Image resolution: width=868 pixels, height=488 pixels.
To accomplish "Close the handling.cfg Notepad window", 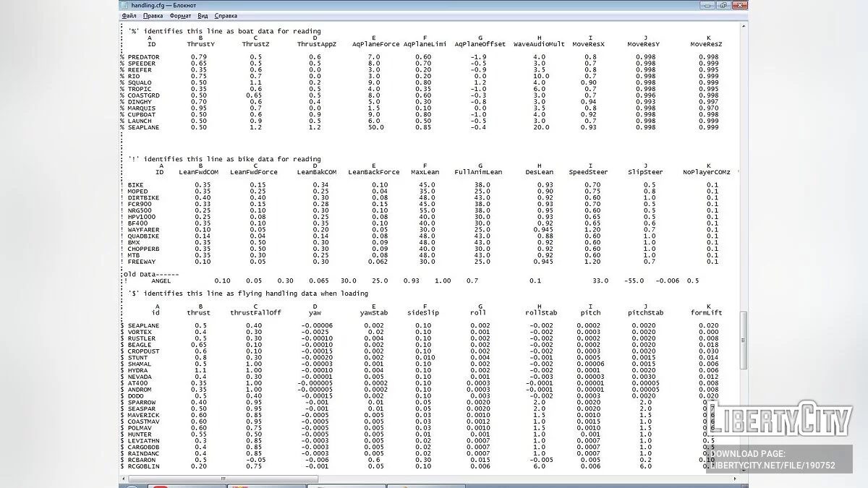I will click(x=739, y=5).
